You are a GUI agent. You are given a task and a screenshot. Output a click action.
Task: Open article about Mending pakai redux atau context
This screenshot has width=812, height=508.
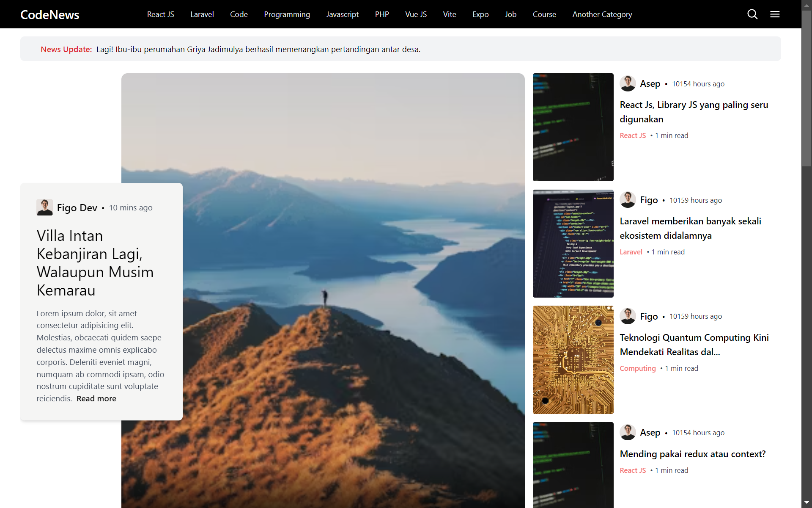pyautogui.click(x=692, y=454)
